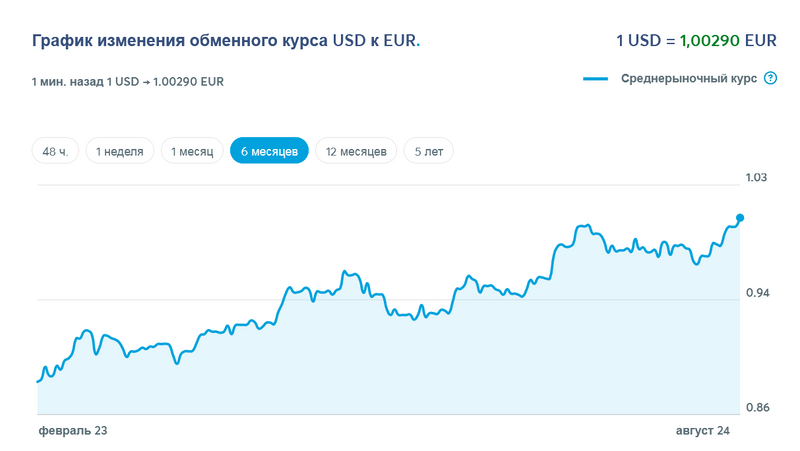The image size is (800, 451).
Task: Click the февраль 23 date label
Action: 73,430
